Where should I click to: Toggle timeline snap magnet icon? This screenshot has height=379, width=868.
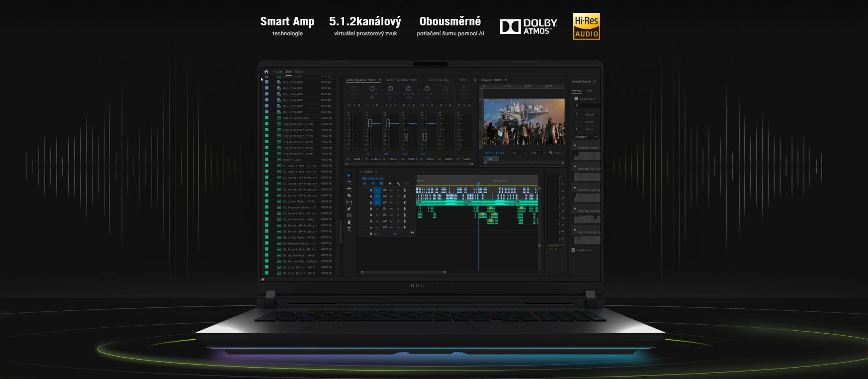click(x=373, y=184)
